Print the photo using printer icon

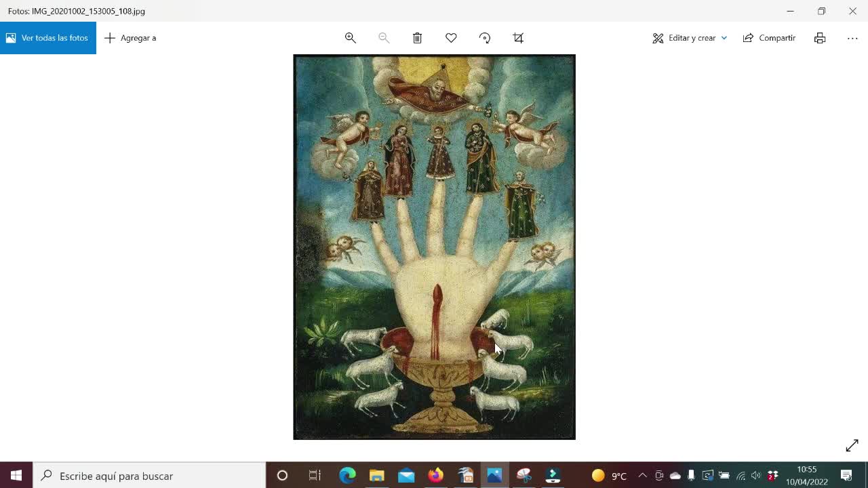click(820, 38)
